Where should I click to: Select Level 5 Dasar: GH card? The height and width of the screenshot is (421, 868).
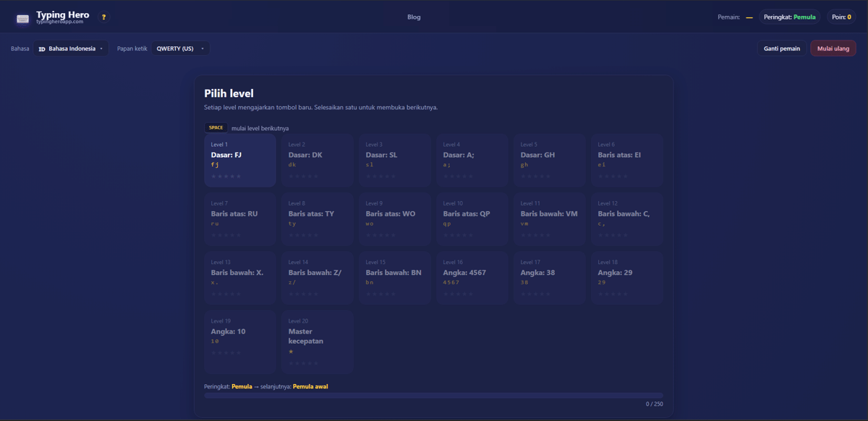click(550, 161)
